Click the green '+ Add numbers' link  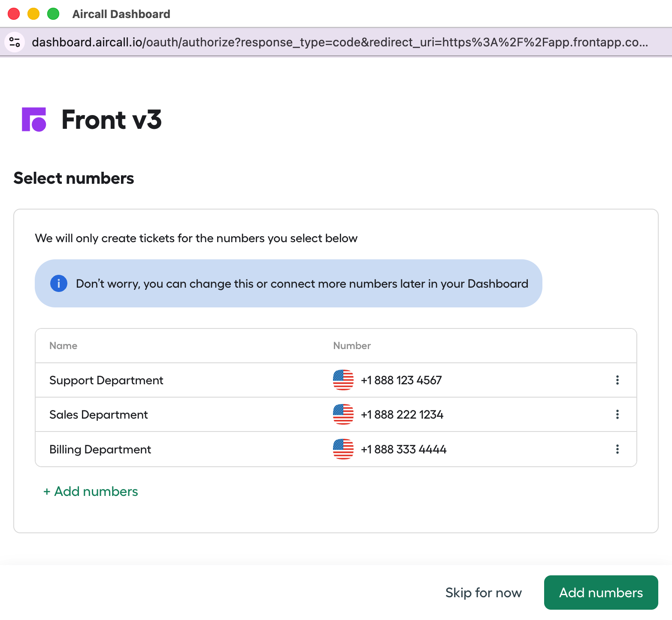pos(91,491)
